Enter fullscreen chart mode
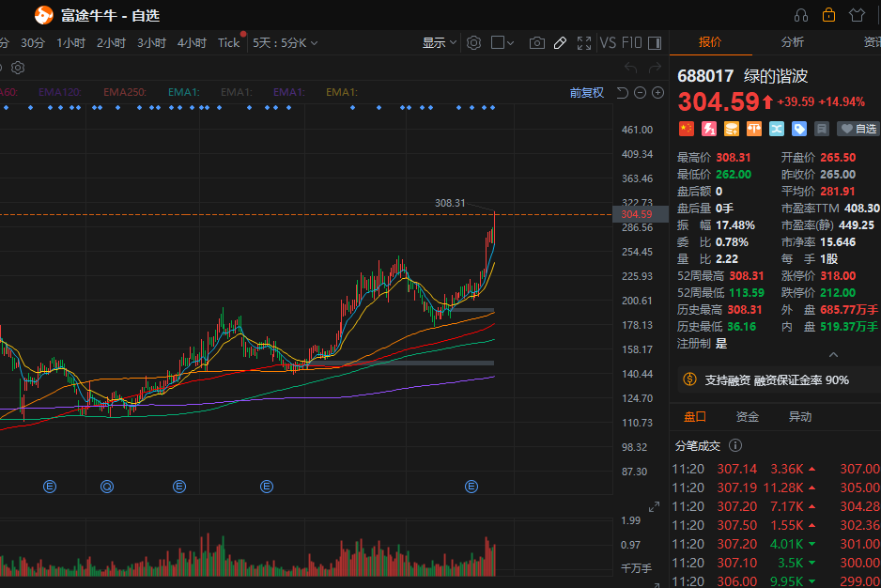 (584, 42)
